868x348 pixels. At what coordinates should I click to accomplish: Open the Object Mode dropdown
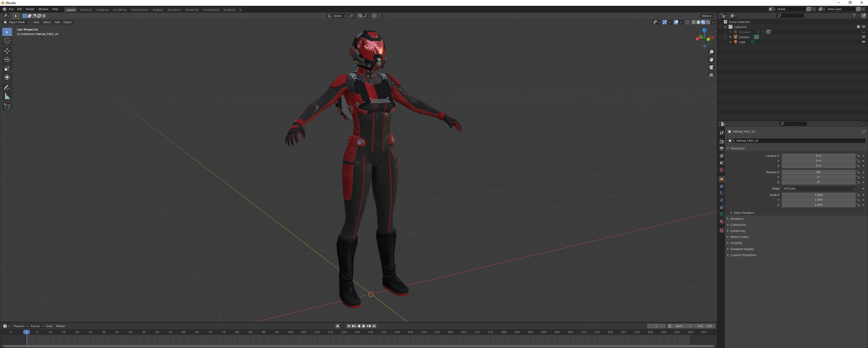[x=16, y=22]
